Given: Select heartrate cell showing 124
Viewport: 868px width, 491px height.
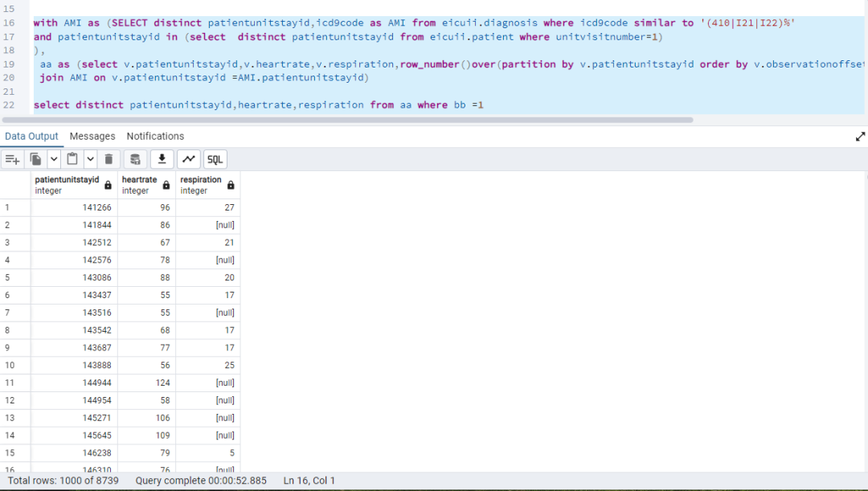Looking at the screenshot, I should tap(146, 383).
